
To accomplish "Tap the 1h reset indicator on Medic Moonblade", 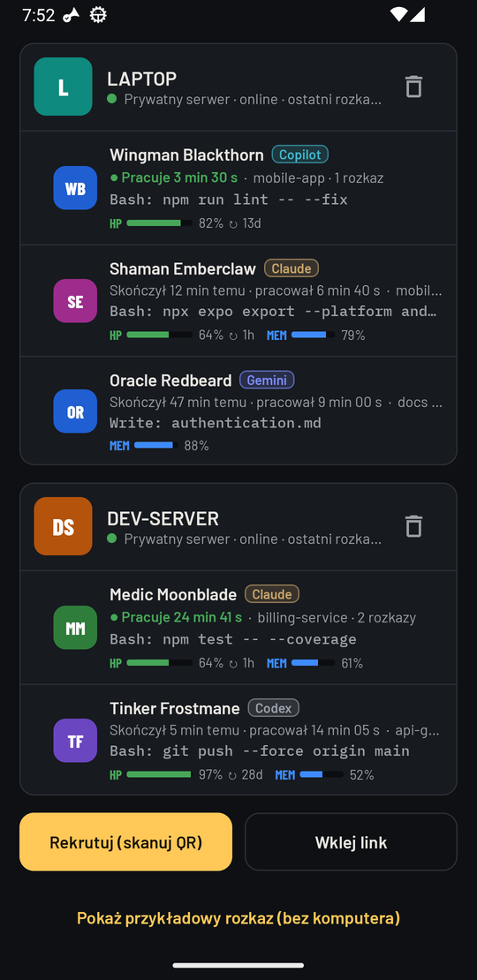I will [241, 663].
